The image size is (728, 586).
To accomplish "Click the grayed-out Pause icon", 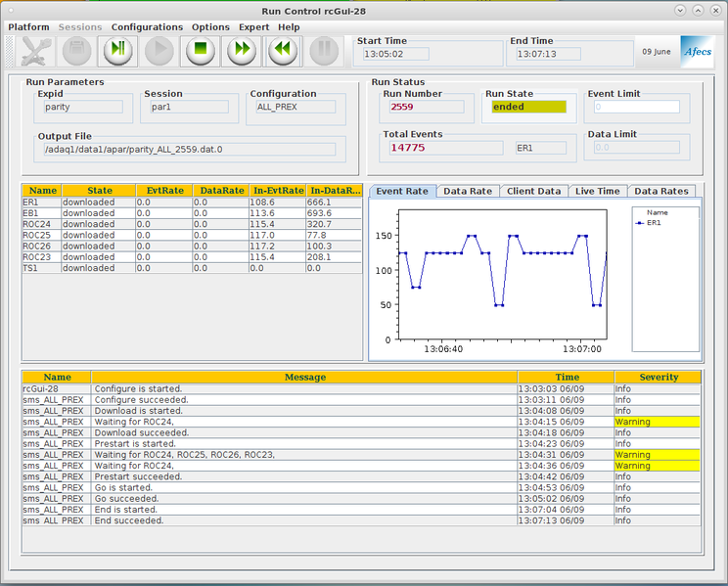I will point(324,50).
